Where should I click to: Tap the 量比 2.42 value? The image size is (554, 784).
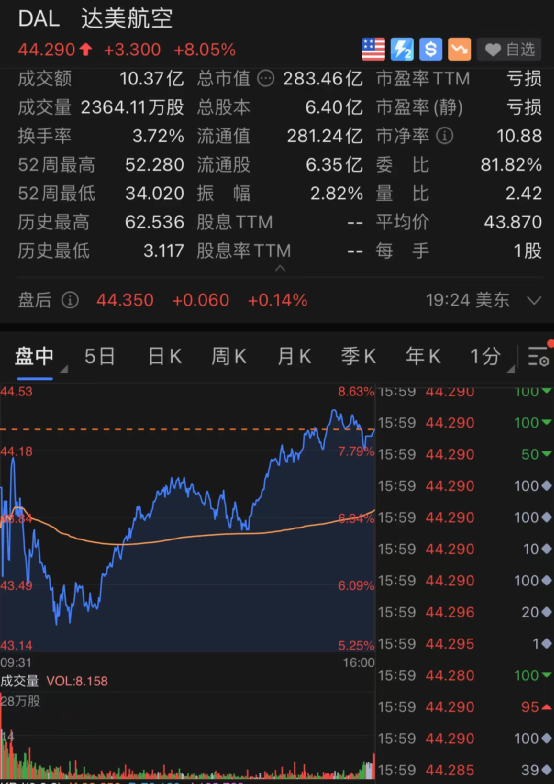coord(524,193)
